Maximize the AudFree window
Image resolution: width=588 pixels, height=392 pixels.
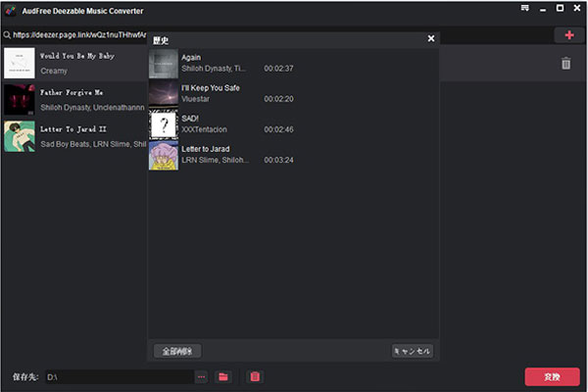point(560,8)
